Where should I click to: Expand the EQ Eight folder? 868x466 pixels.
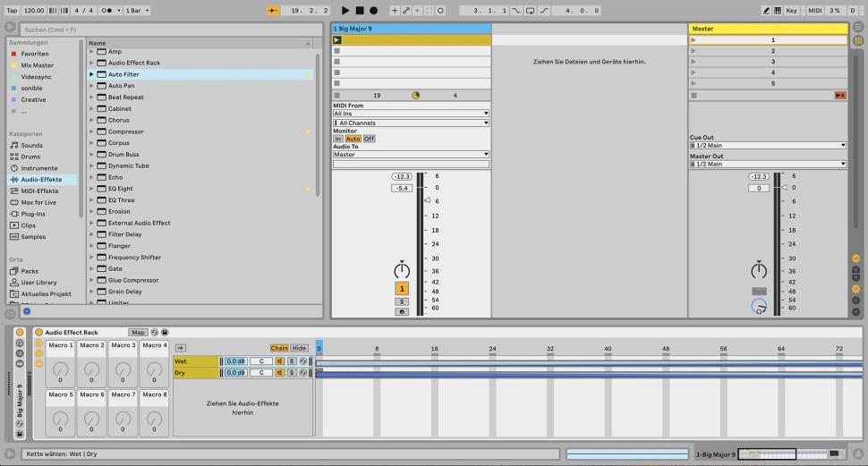92,189
